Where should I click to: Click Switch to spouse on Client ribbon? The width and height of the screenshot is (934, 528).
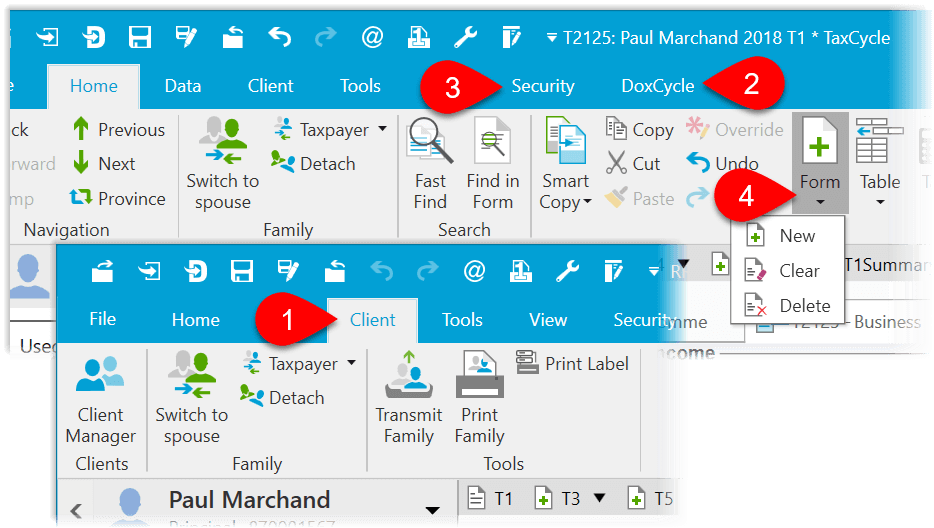click(x=192, y=398)
